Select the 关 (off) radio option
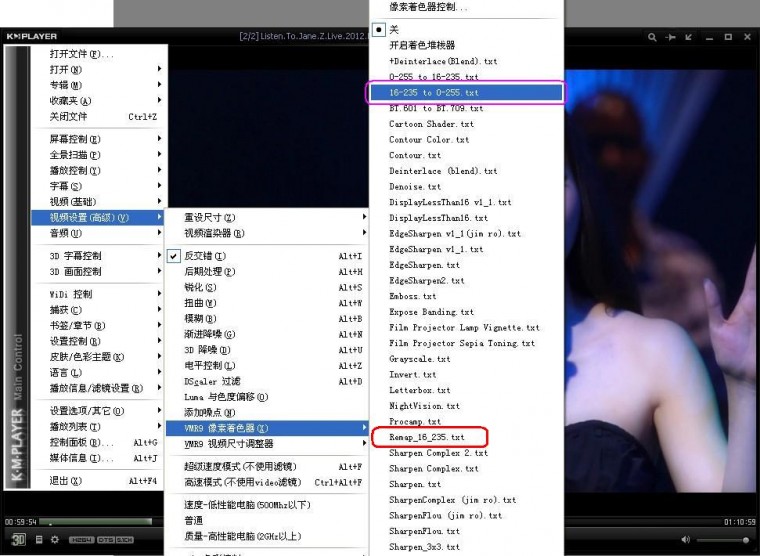The height and width of the screenshot is (556, 760). pyautogui.click(x=379, y=30)
